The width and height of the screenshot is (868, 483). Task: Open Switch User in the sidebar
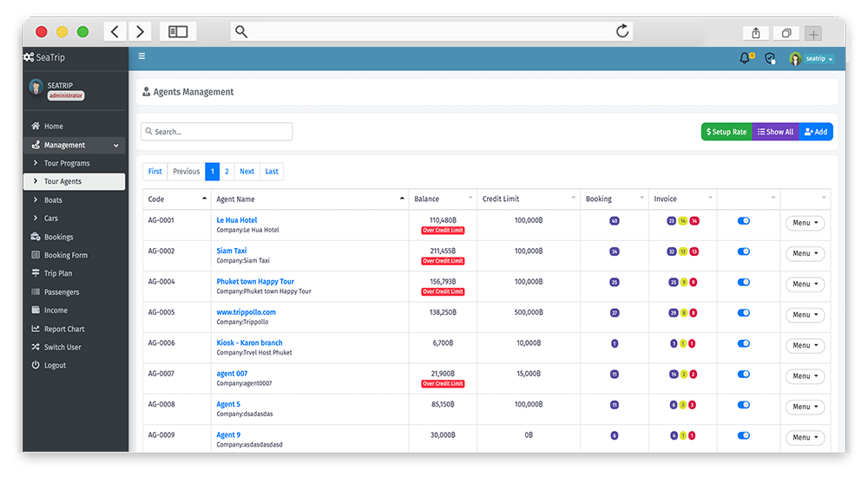tap(74, 347)
